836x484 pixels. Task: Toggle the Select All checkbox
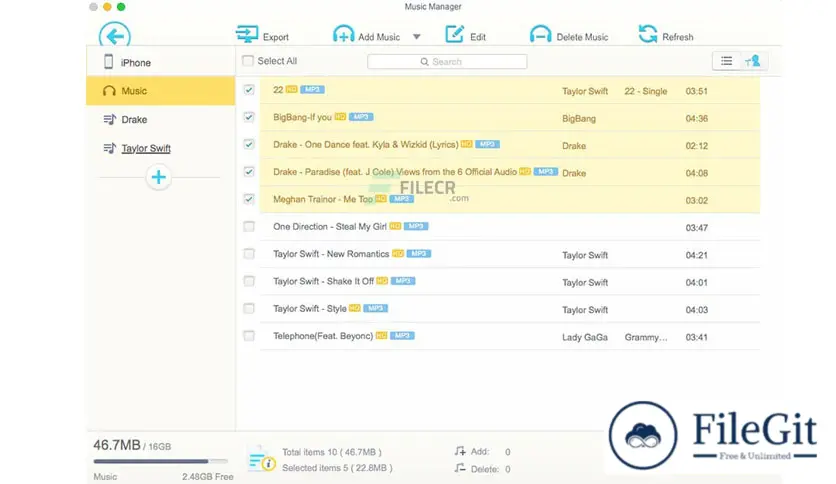coord(247,61)
